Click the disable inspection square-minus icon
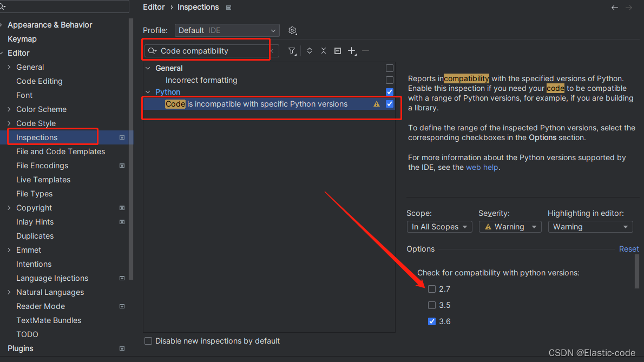 (337, 50)
